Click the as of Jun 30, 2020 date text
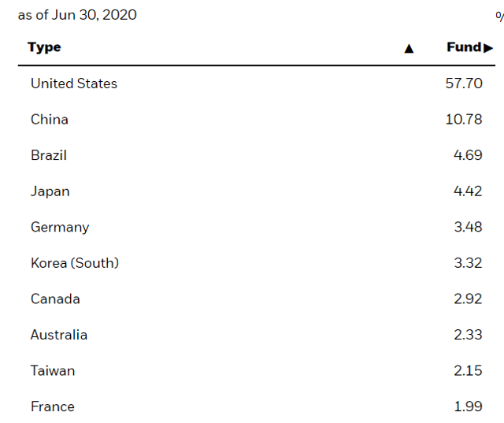504x423 pixels. tap(77, 15)
